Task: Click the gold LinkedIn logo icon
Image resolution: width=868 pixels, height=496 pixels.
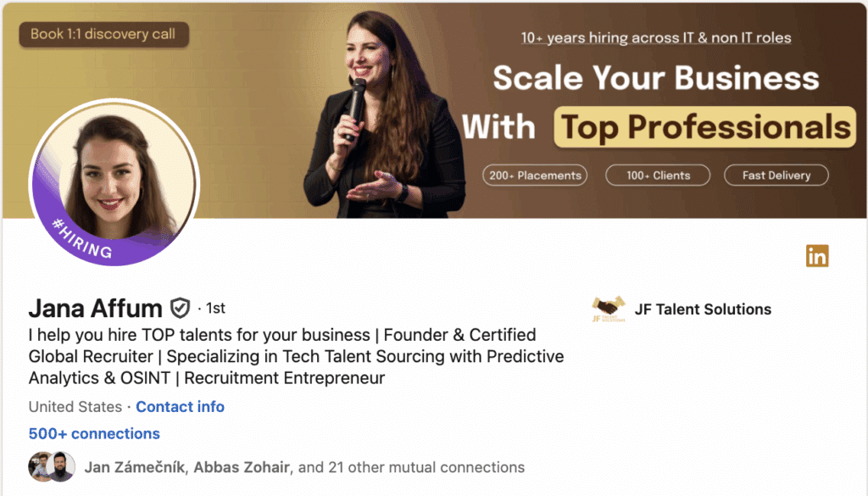Action: (x=817, y=255)
